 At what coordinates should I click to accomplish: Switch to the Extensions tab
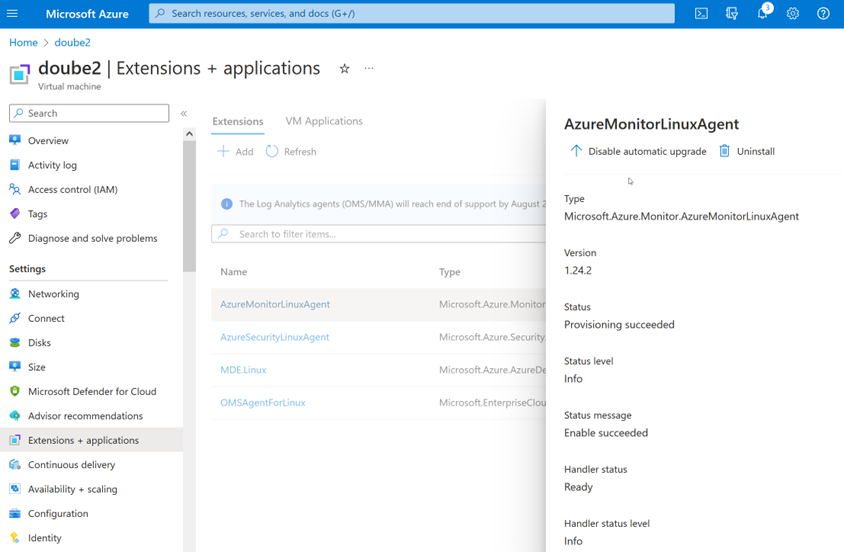pos(237,121)
